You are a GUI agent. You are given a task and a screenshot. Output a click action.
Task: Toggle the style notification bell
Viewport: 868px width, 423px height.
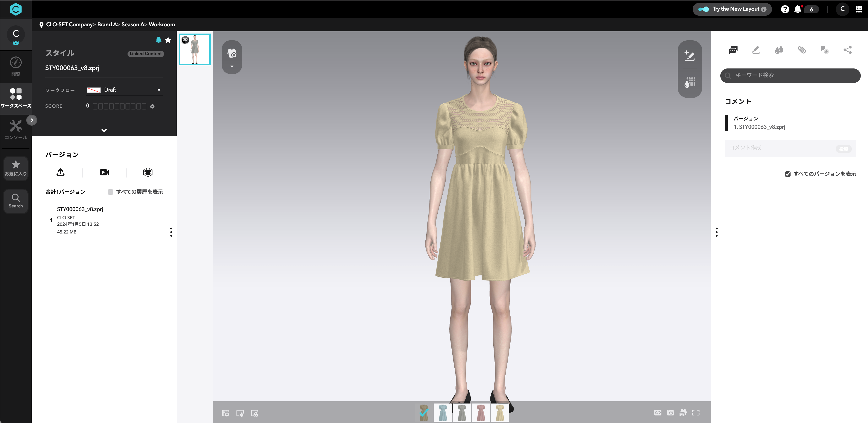[x=159, y=39]
